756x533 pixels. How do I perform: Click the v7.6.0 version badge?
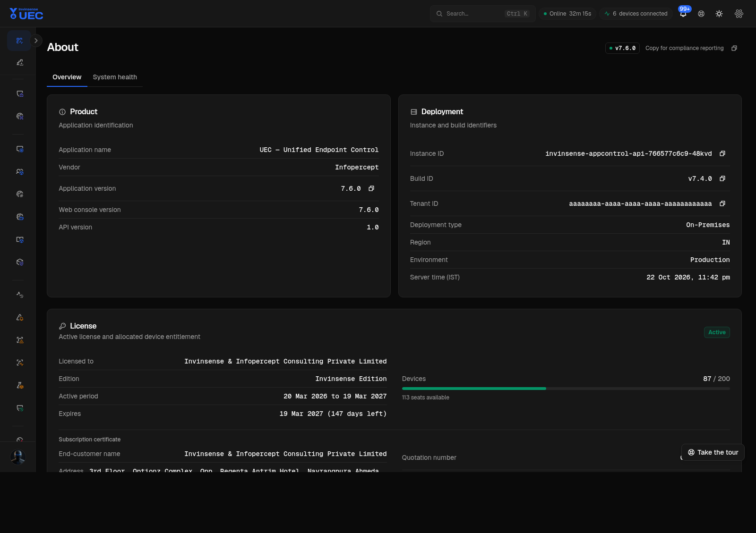tap(622, 48)
